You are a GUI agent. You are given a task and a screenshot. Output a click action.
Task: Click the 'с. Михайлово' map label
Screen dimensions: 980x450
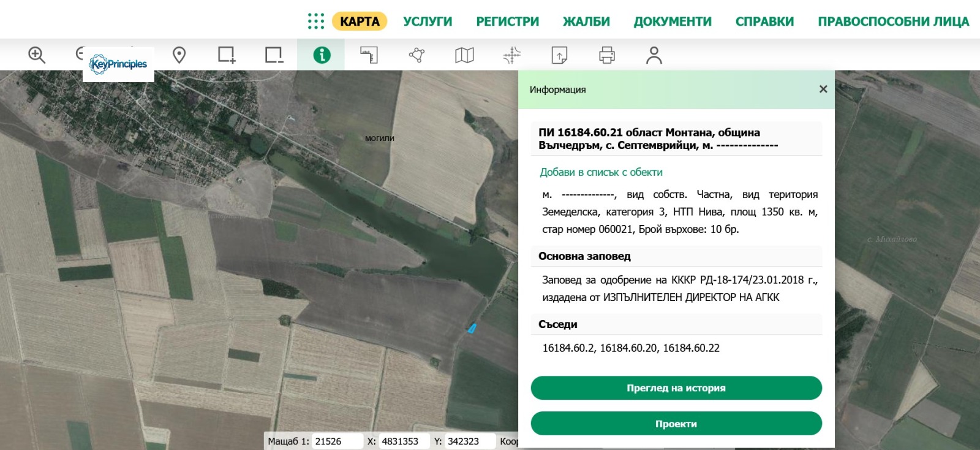point(892,239)
